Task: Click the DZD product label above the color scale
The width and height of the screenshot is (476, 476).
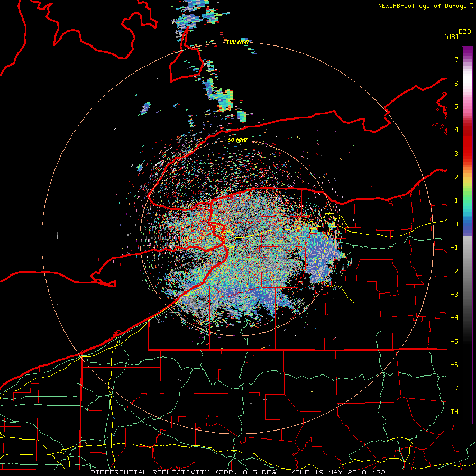Action: pos(465,32)
